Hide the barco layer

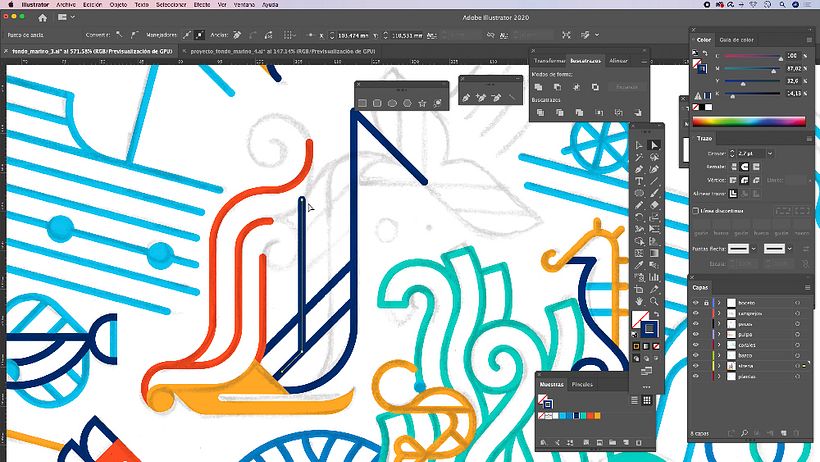pos(696,355)
